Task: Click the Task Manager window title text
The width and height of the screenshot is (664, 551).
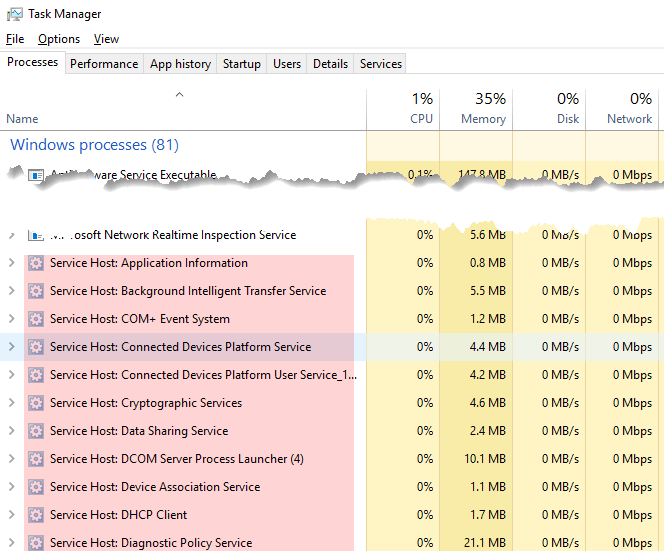Action: 65,14
